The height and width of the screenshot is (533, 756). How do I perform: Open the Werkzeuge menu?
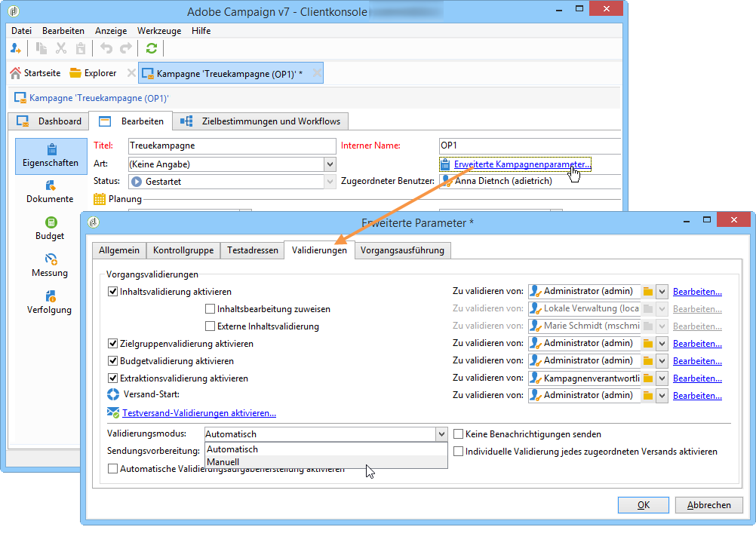click(159, 31)
